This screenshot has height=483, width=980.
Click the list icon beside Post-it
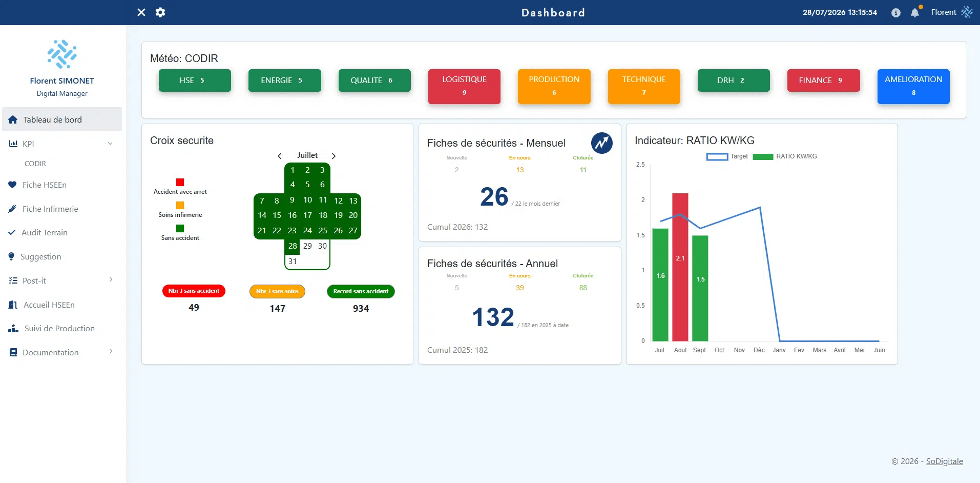click(x=13, y=280)
